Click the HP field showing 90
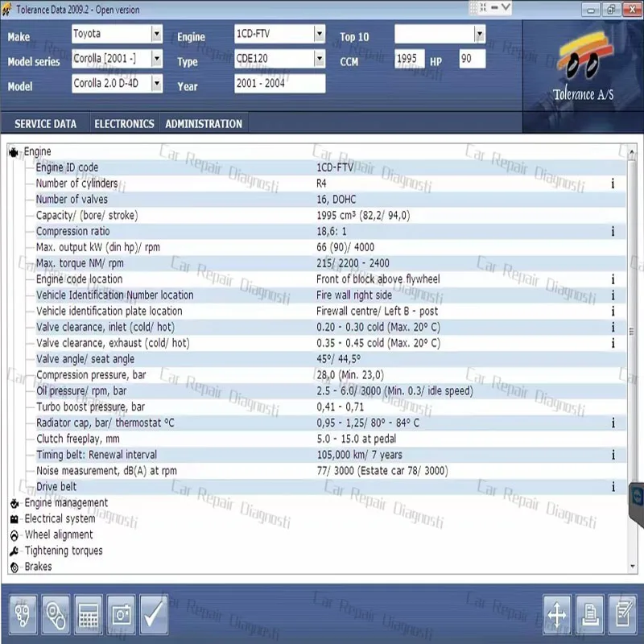Viewport: 644px width, 644px height. pyautogui.click(x=473, y=59)
